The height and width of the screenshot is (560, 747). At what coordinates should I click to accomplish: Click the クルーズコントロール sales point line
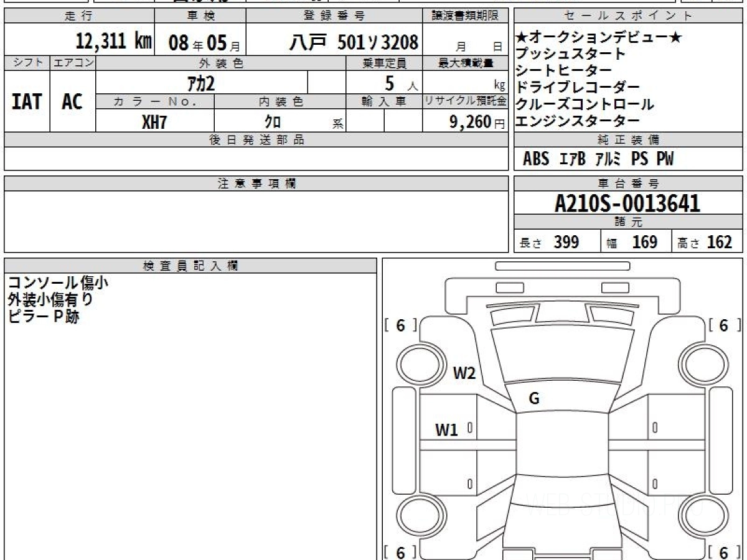point(585,105)
